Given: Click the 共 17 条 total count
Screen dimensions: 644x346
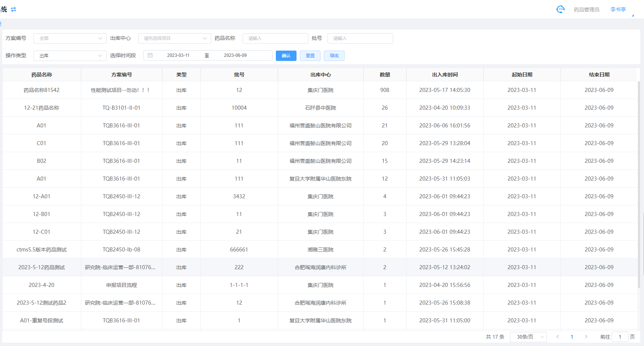Looking at the screenshot, I should tap(495, 337).
